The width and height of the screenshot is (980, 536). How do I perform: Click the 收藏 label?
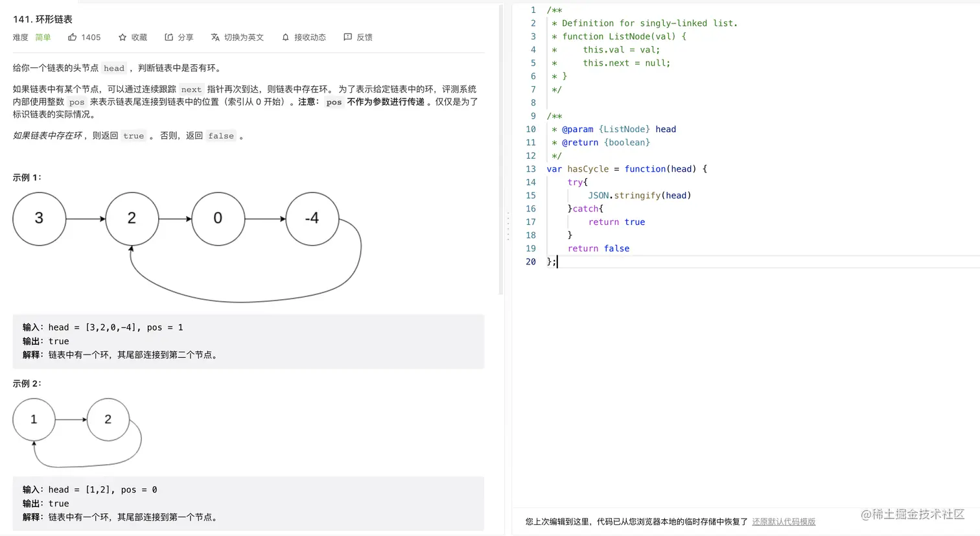pos(139,38)
